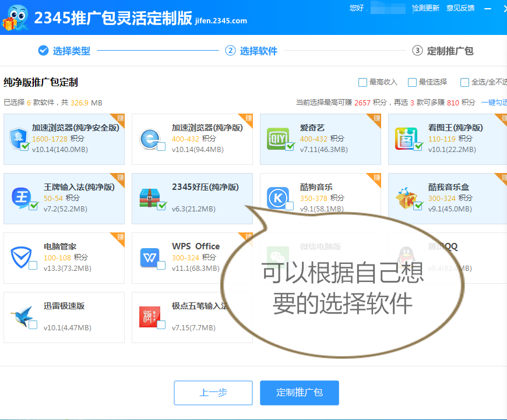
Task: Open 检测更新 in the title bar
Action: pyautogui.click(x=425, y=8)
